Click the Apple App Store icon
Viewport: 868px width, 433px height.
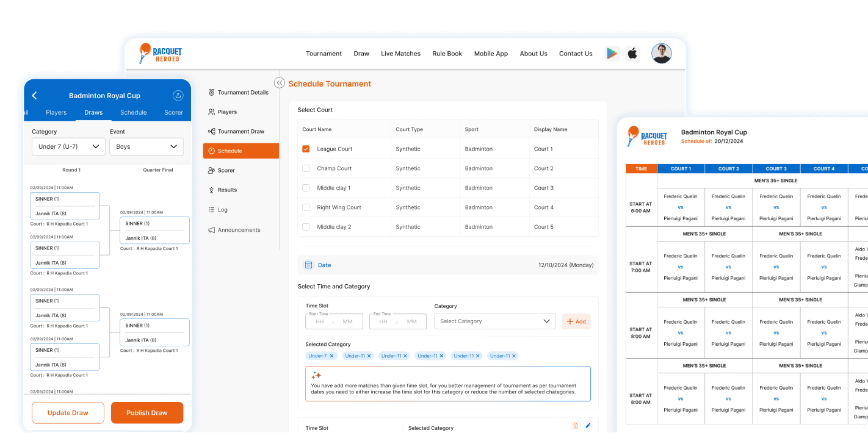632,54
